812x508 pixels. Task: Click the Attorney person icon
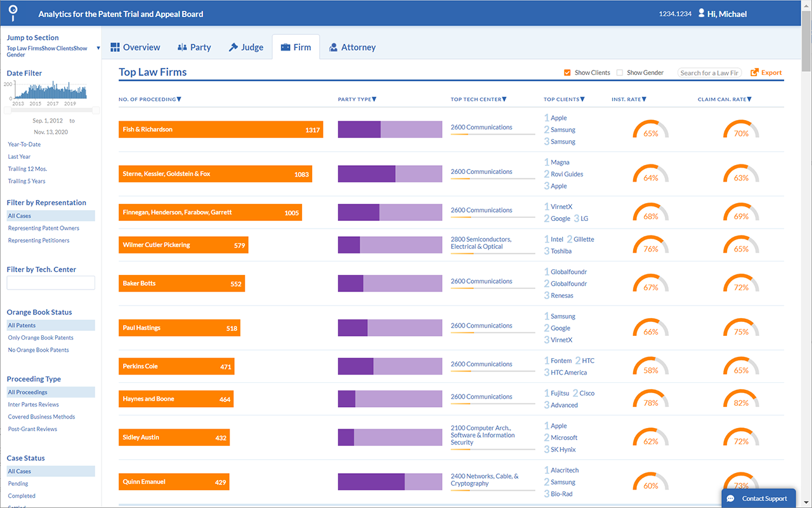coord(333,48)
